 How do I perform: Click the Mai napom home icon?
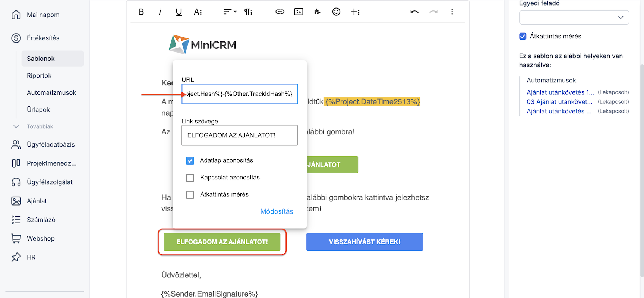16,15
